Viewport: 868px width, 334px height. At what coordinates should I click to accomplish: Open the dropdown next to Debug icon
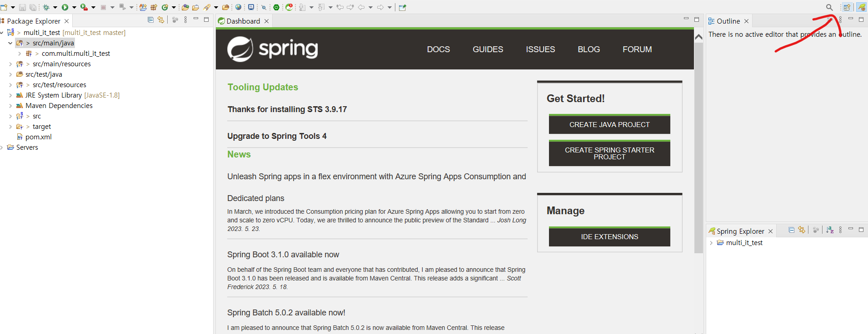(x=55, y=7)
